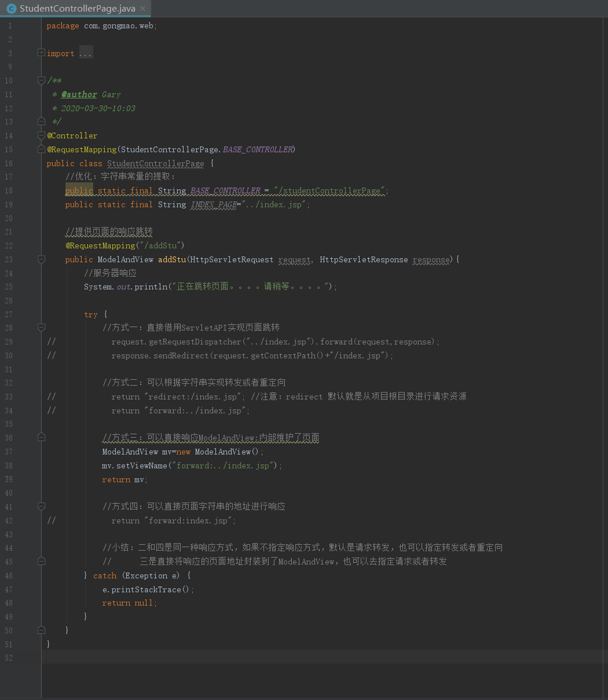Click the underlined INDEX_PAGE constant name

point(213,204)
